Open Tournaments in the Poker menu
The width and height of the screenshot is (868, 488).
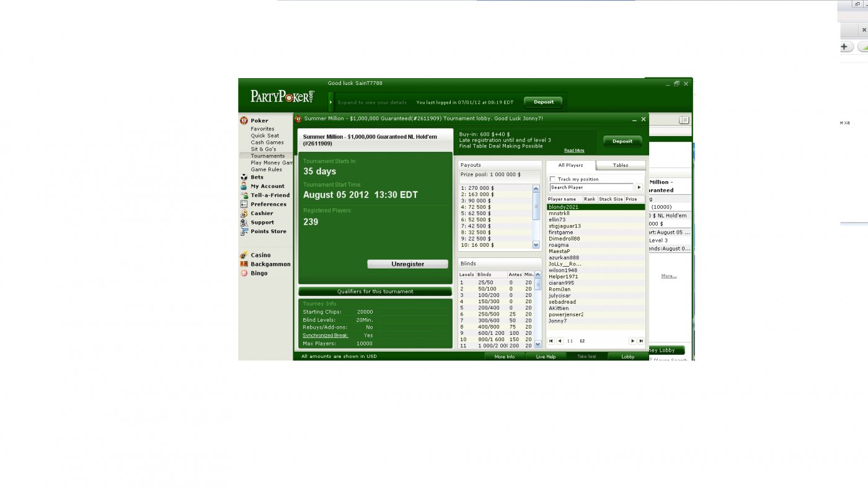pyautogui.click(x=268, y=156)
